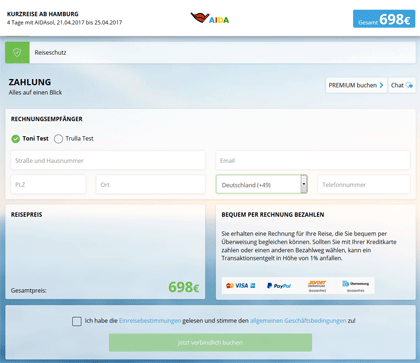Choose the Sofort payment icon

point(317,285)
